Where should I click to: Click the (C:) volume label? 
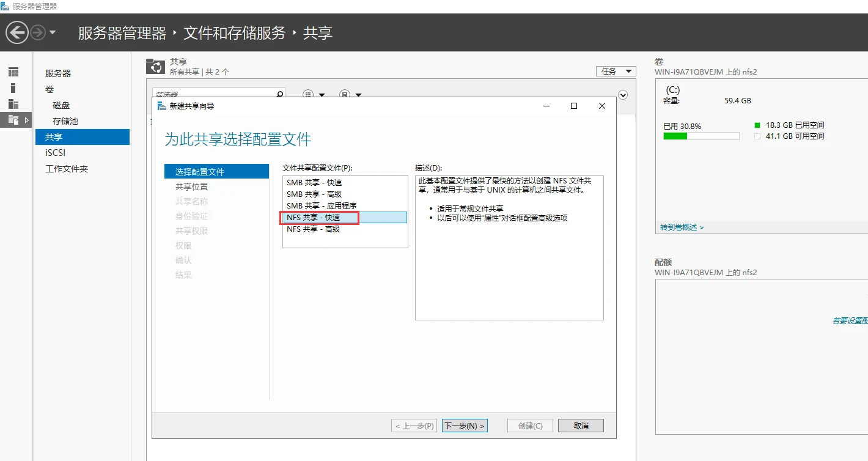point(673,90)
